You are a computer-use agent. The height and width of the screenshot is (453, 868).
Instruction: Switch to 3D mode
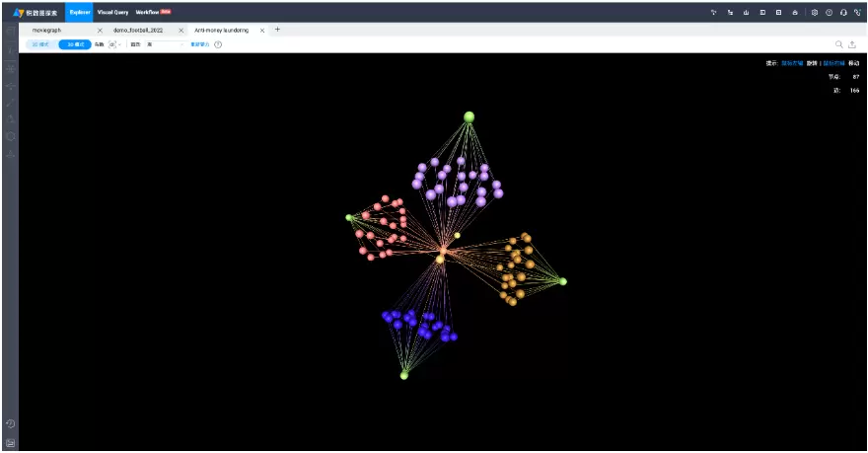pos(75,44)
